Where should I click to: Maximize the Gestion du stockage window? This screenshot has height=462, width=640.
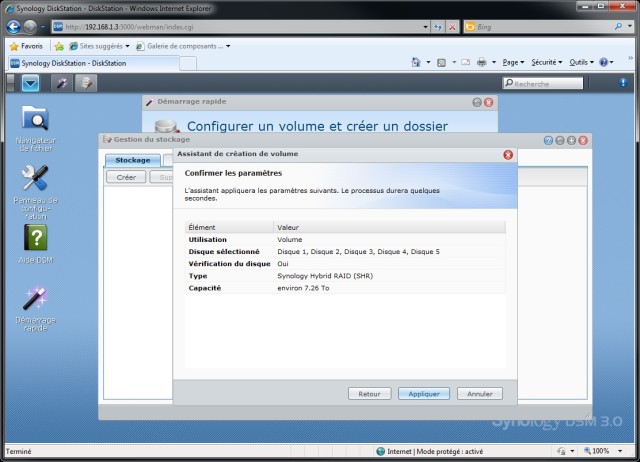(571, 141)
